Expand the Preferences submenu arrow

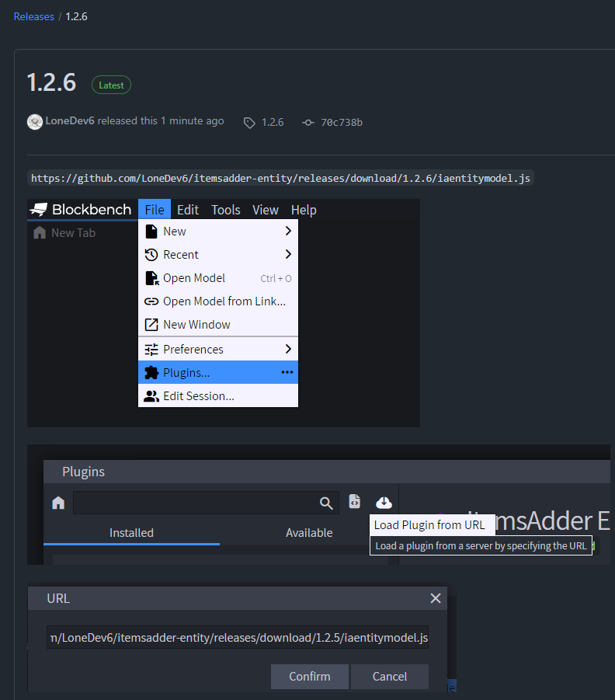coord(288,350)
